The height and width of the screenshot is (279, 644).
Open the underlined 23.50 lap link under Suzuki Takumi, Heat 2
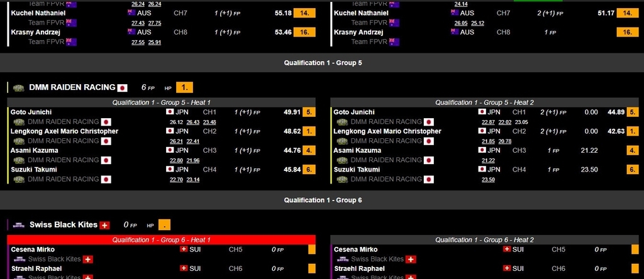(488, 179)
